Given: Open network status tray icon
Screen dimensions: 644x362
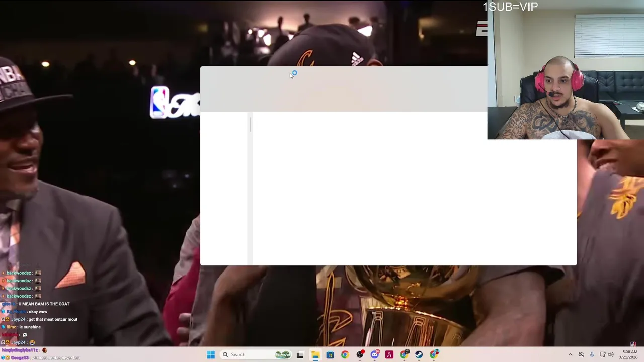Looking at the screenshot, I should tap(602, 355).
